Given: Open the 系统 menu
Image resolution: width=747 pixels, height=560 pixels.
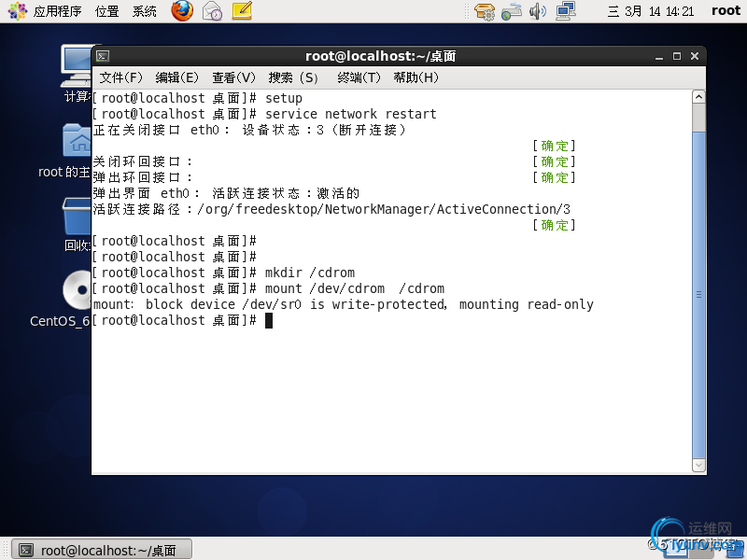Looking at the screenshot, I should coord(145,11).
